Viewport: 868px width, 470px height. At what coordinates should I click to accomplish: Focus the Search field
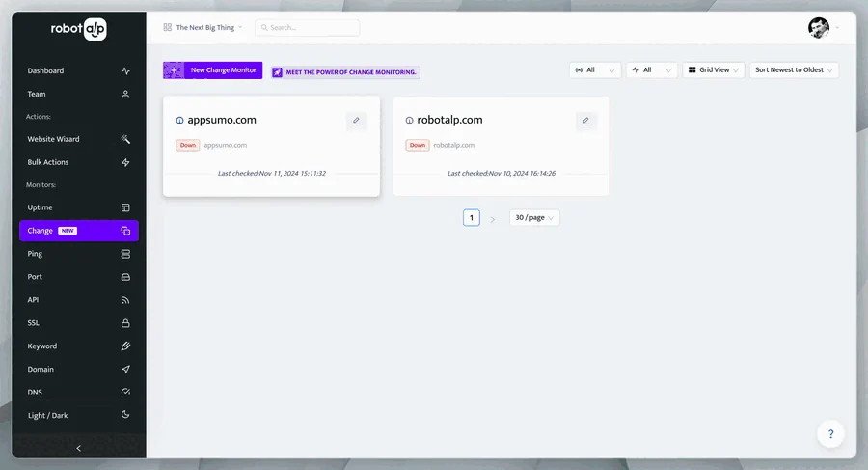[308, 28]
